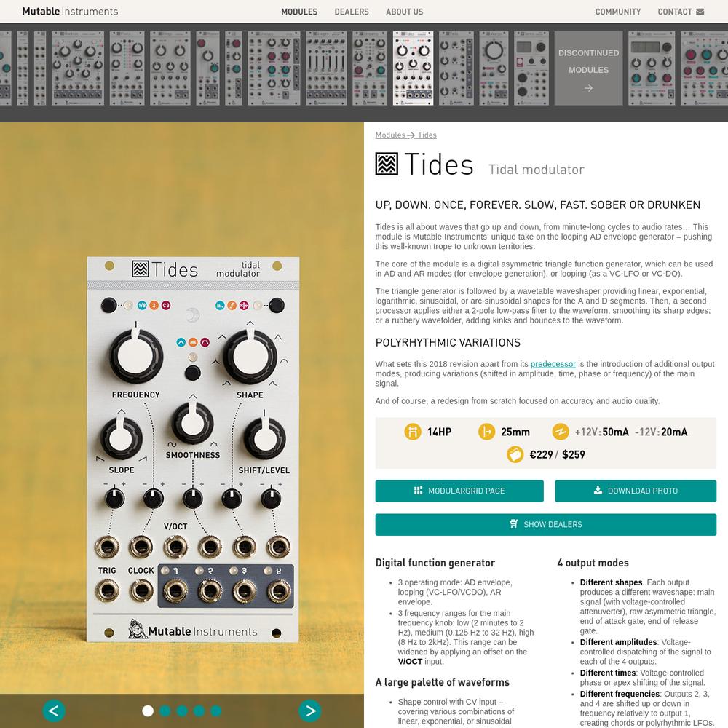This screenshot has width=728, height=728.
Task: Open the Marbles module thumbnail
Action: [x=78, y=68]
